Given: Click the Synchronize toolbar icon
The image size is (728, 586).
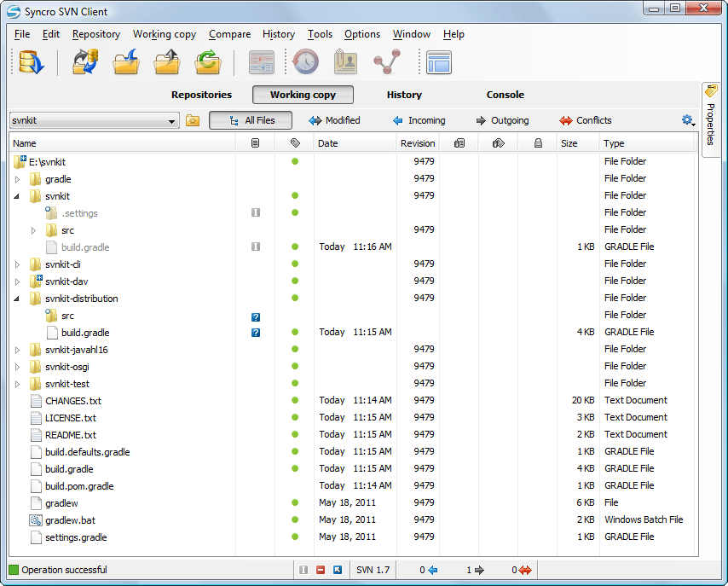Looking at the screenshot, I should coord(86,62).
